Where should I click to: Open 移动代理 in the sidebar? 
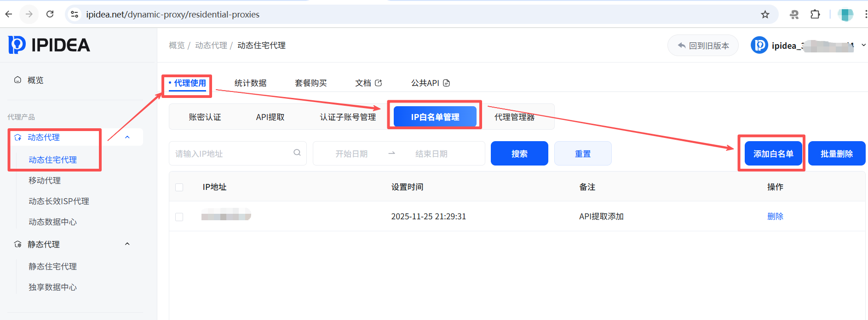click(x=45, y=180)
